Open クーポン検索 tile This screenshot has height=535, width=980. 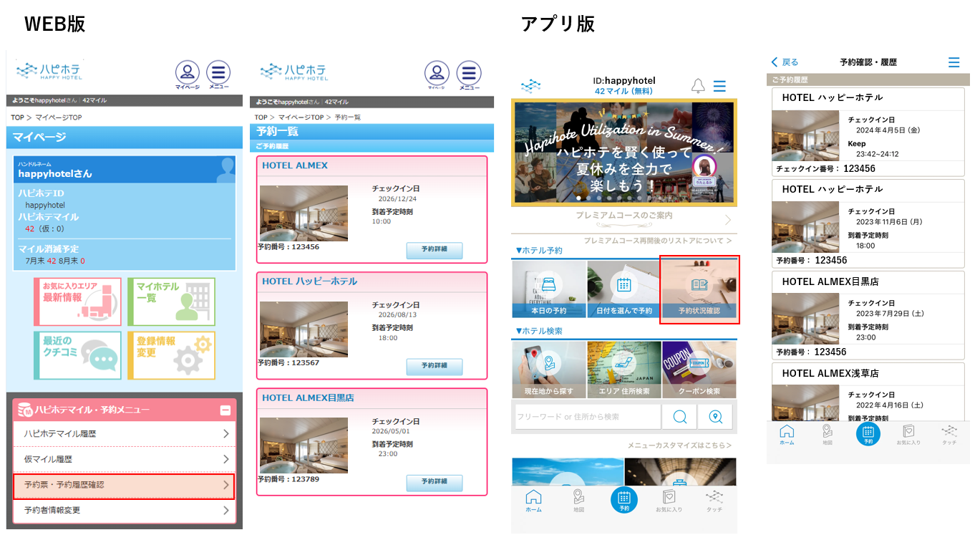click(699, 370)
